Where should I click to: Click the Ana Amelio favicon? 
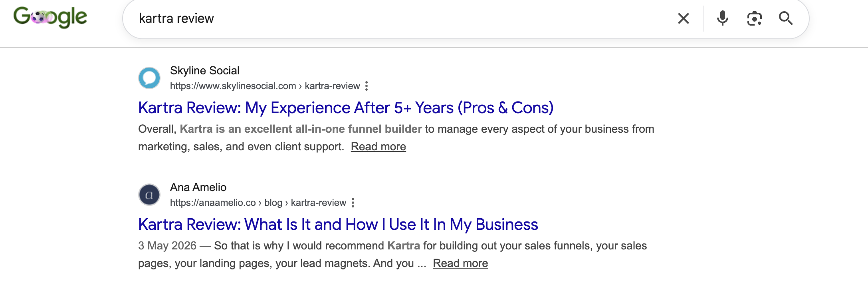click(149, 195)
